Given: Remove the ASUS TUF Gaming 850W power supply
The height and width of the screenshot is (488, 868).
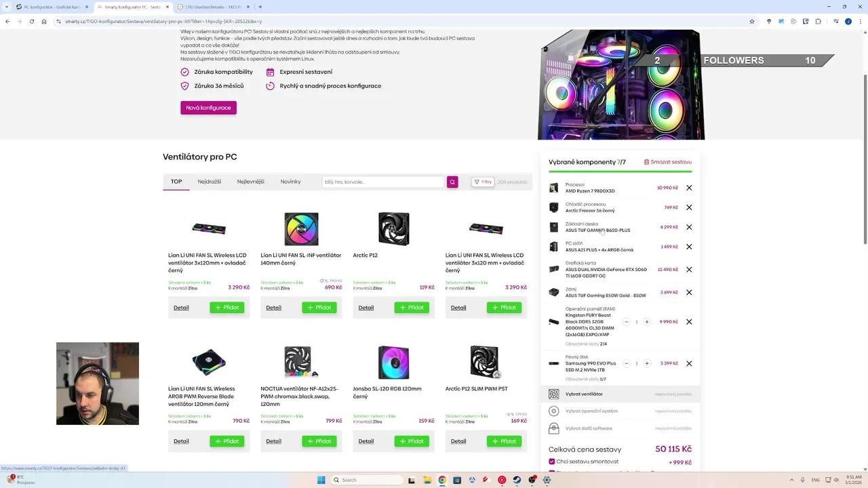Looking at the screenshot, I should coord(689,293).
